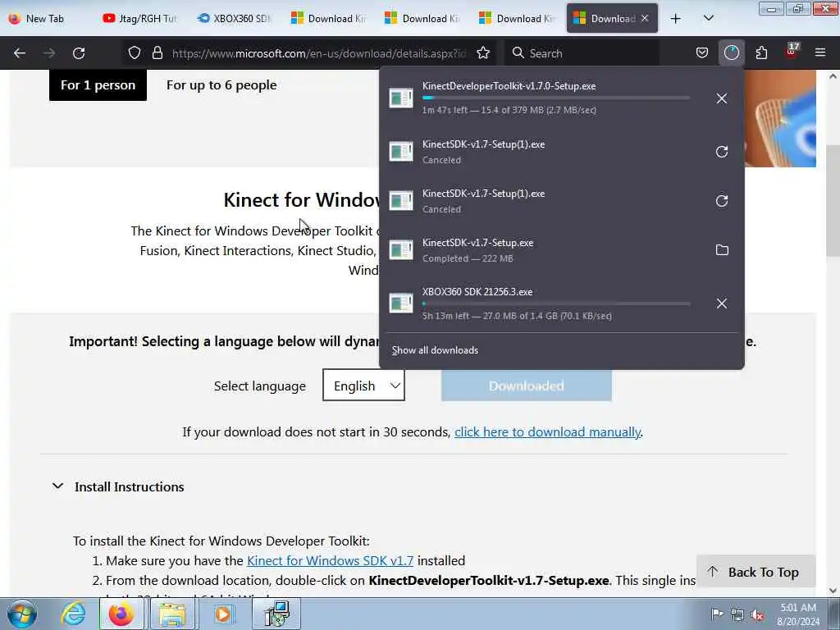
Task: Open Show all downloads
Action: point(435,350)
